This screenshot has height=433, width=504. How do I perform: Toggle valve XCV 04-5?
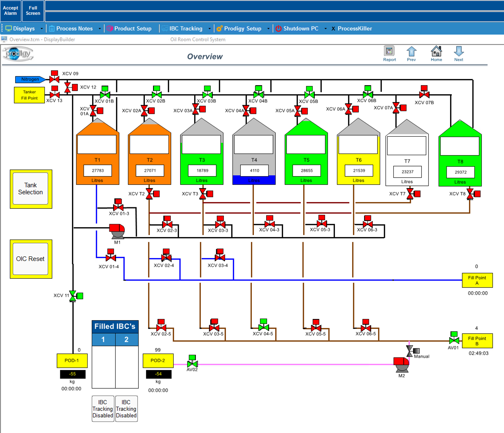(264, 325)
